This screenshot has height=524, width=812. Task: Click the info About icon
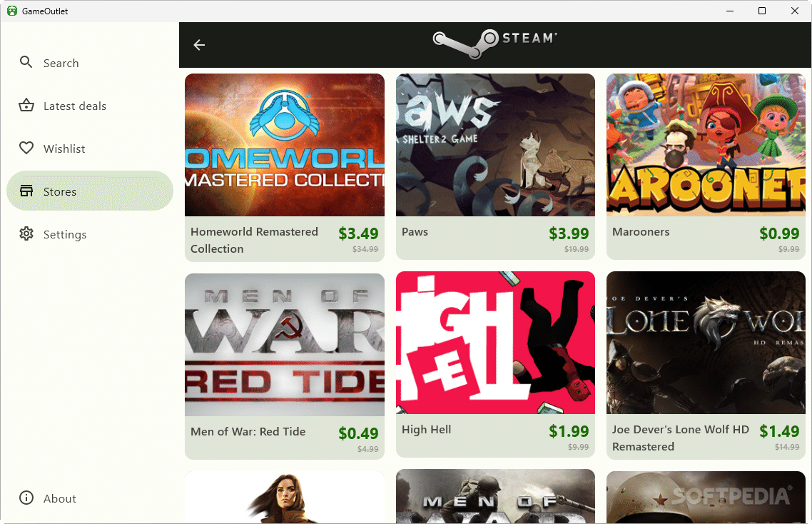pos(26,498)
